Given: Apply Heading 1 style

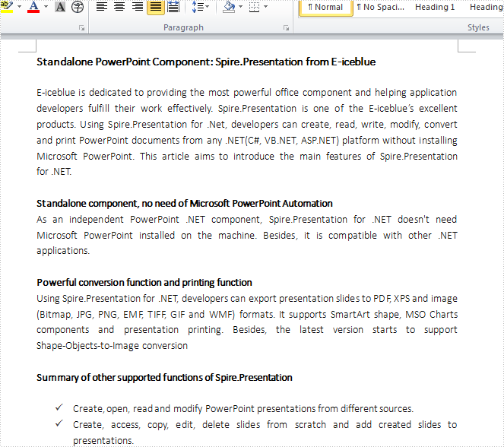Looking at the screenshot, I should 435,7.
